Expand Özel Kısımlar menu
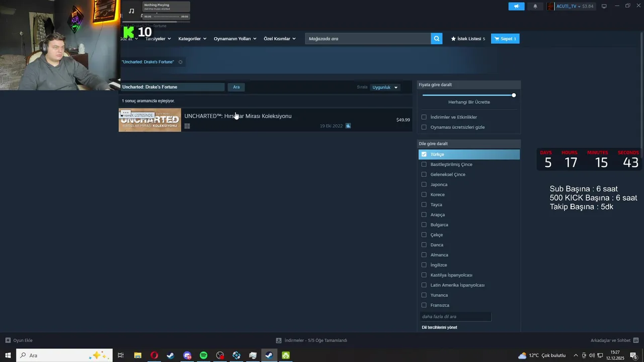The height and width of the screenshot is (362, 644). click(280, 39)
